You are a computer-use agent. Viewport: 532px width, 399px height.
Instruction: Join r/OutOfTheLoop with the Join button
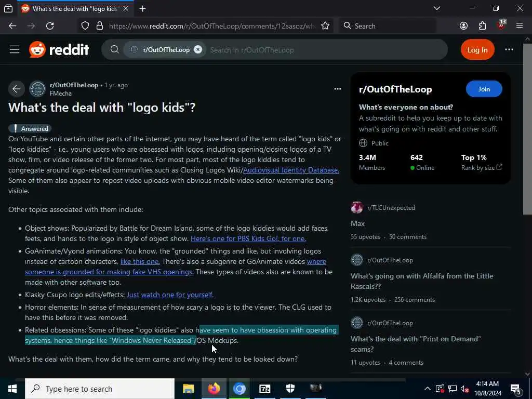[x=484, y=89]
